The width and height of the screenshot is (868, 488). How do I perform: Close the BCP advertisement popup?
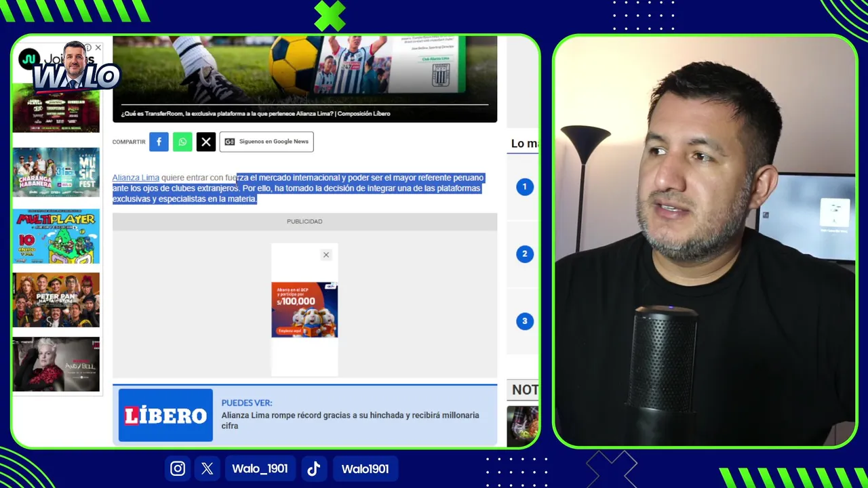(326, 255)
